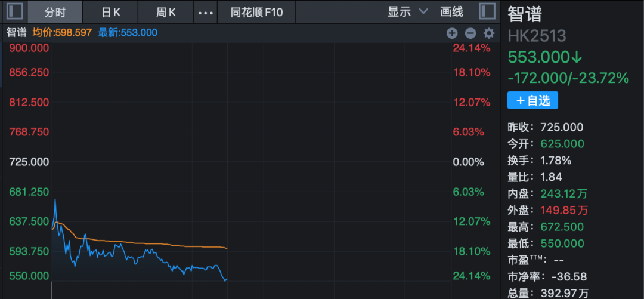
Task: Click the HK2513 stock code
Action: coord(537,36)
